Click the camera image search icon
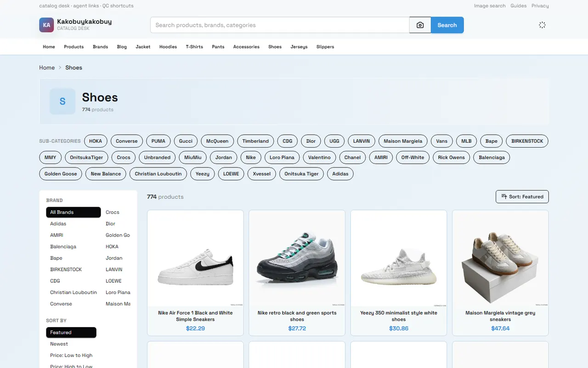 (x=420, y=25)
